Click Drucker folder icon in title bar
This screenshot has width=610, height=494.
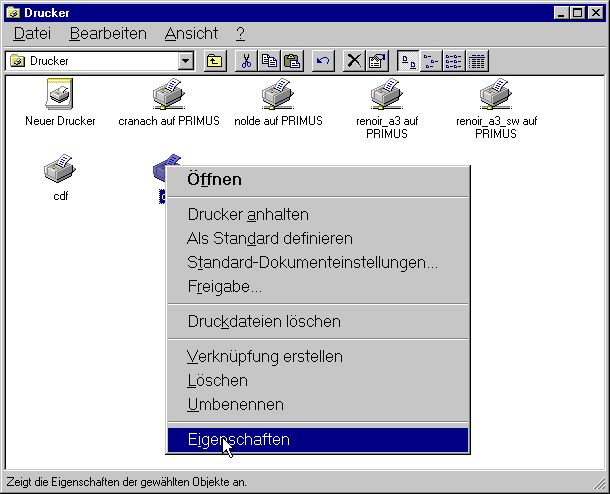tap(14, 13)
